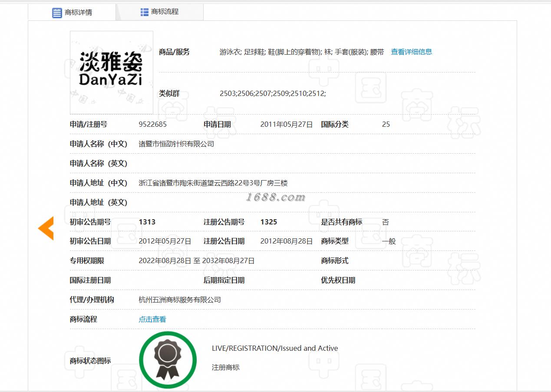Click the 初审公告日期 label
This screenshot has height=392, width=551.
coord(90,241)
